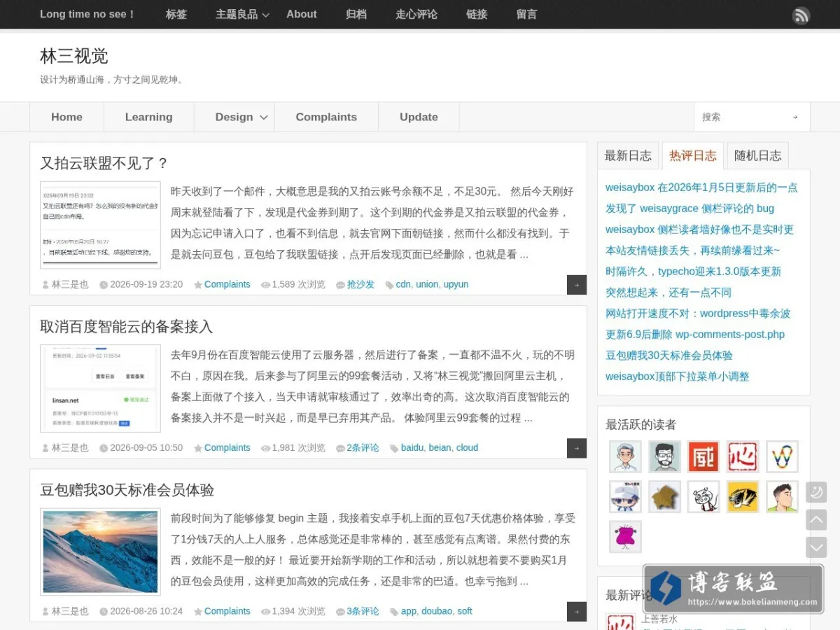Image resolution: width=840 pixels, height=630 pixels.
Task: Go to Home navigation tab
Action: [x=66, y=117]
